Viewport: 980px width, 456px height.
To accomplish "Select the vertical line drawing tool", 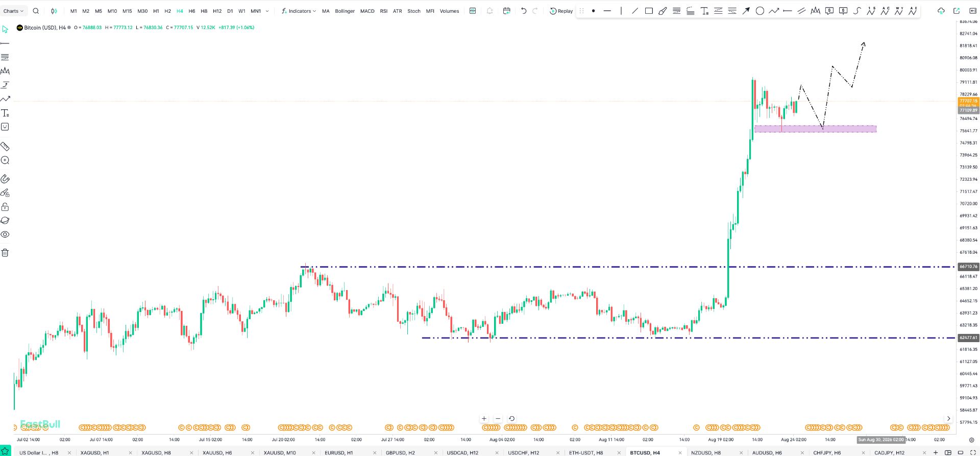I will 621,11.
